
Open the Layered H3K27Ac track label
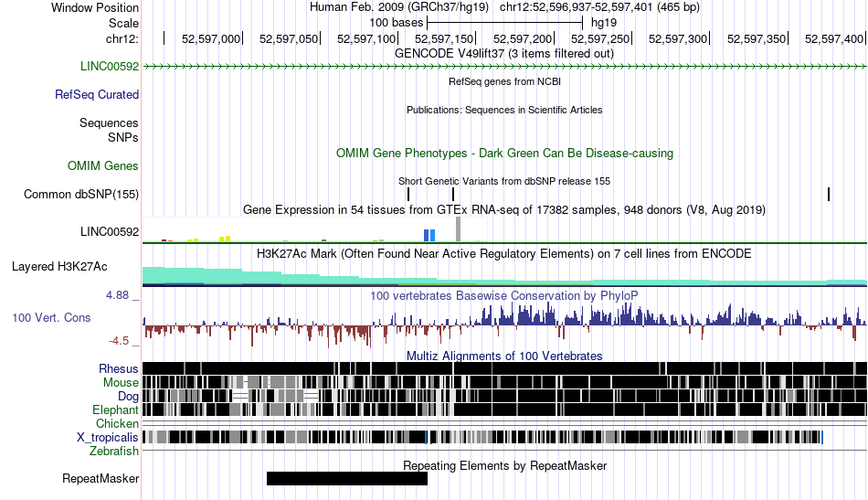pos(59,267)
